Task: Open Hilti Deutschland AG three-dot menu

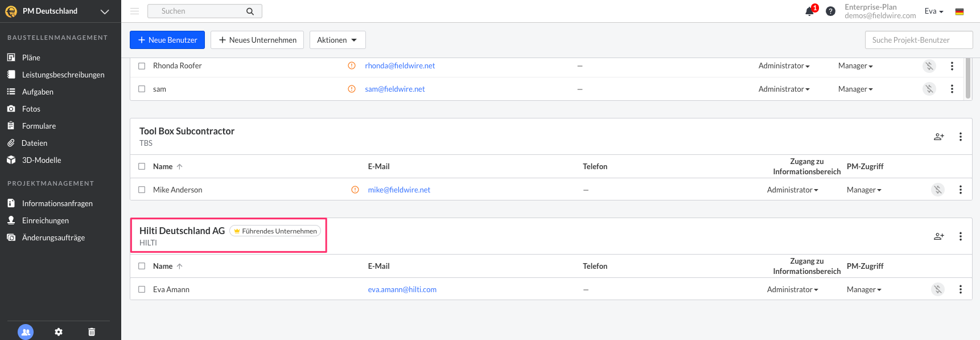Action: click(x=961, y=236)
